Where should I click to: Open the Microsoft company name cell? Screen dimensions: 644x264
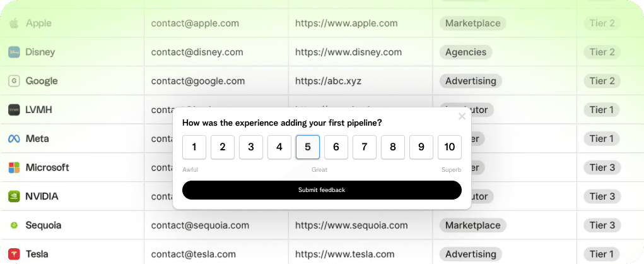point(73,167)
